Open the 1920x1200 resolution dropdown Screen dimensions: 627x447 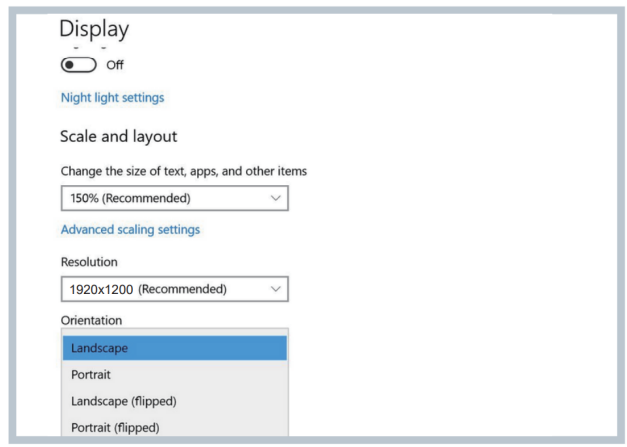coord(174,290)
